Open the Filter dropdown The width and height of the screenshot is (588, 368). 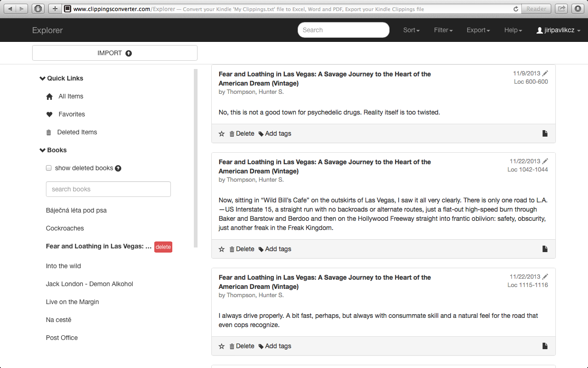[x=443, y=30]
